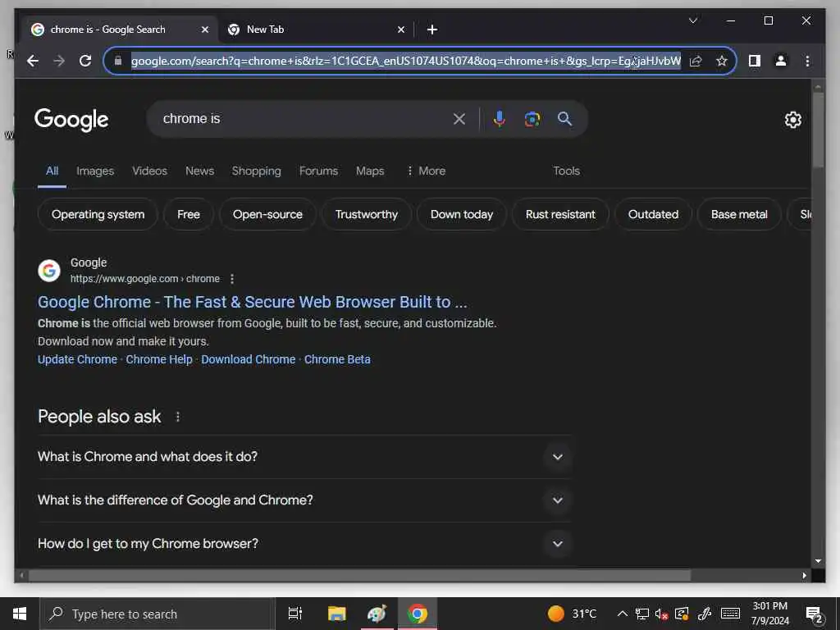Viewport: 840px width, 630px height.
Task: Bookmark this page with the star
Action: tap(722, 61)
